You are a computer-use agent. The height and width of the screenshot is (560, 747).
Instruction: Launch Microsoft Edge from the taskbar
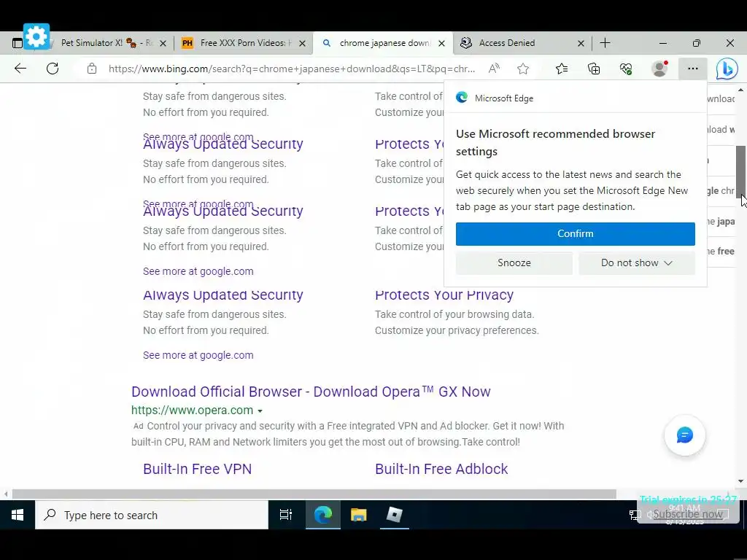coord(322,515)
